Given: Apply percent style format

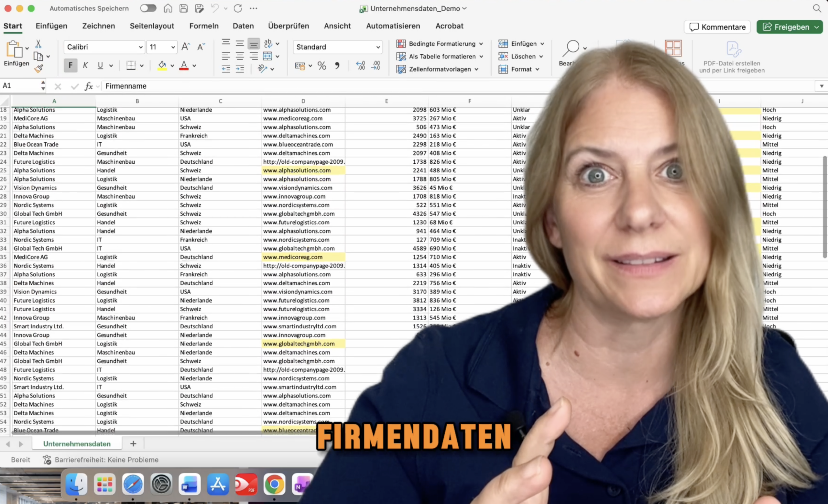Looking at the screenshot, I should point(321,66).
